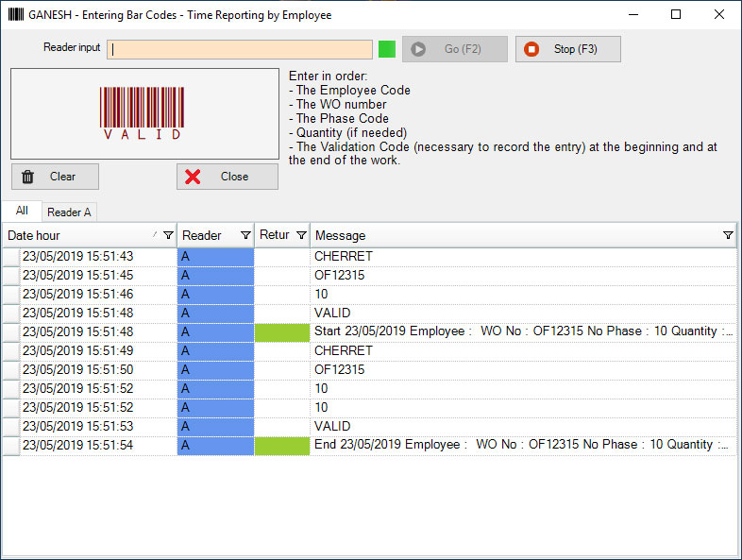Screen dimensions: 742x560
Task: Sort by the Date hour column header
Action: pos(76,235)
